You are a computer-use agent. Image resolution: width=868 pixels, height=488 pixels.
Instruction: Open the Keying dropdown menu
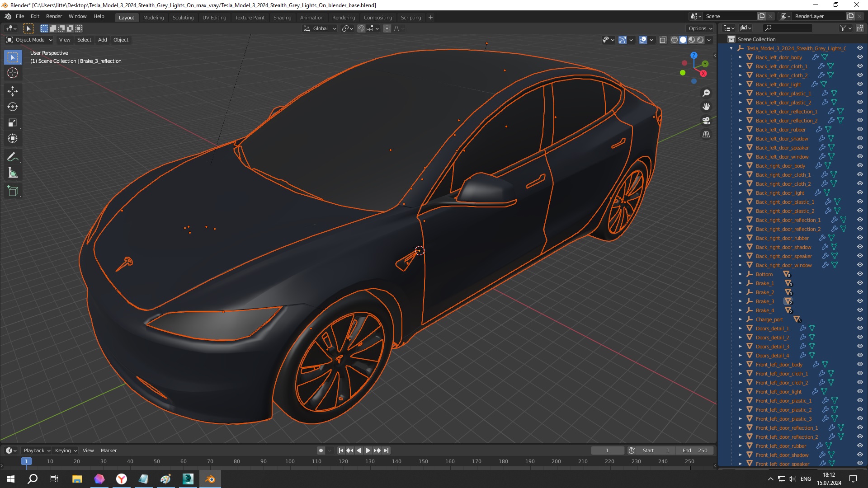pyautogui.click(x=66, y=450)
